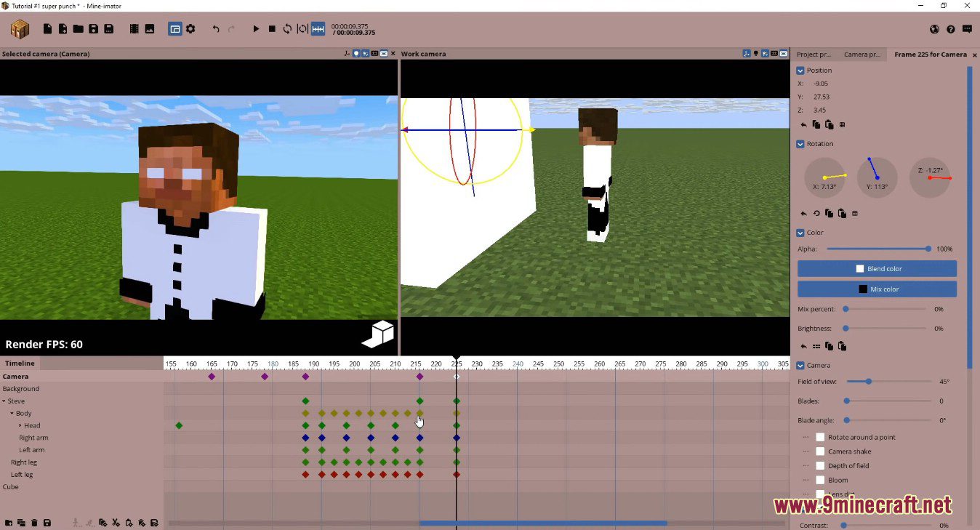Image resolution: width=980 pixels, height=530 pixels.
Task: Open a new project with the new file icon
Action: (47, 28)
